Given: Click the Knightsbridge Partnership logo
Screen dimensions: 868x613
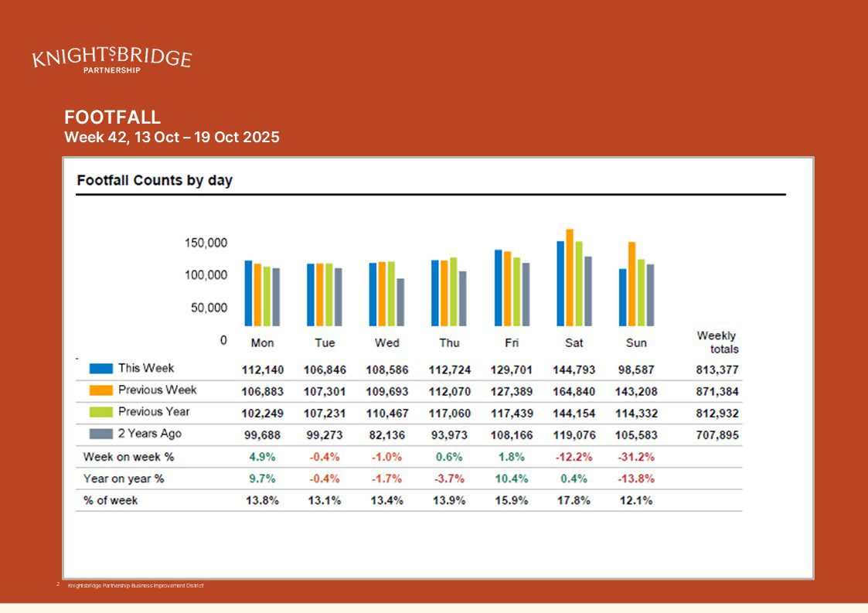Looking at the screenshot, I should pyautogui.click(x=111, y=59).
